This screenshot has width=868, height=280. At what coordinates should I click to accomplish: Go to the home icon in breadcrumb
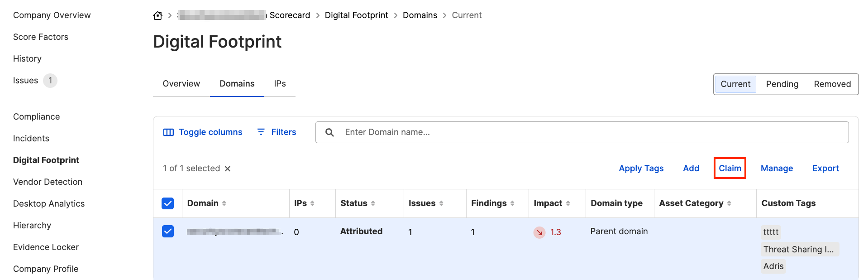(157, 15)
